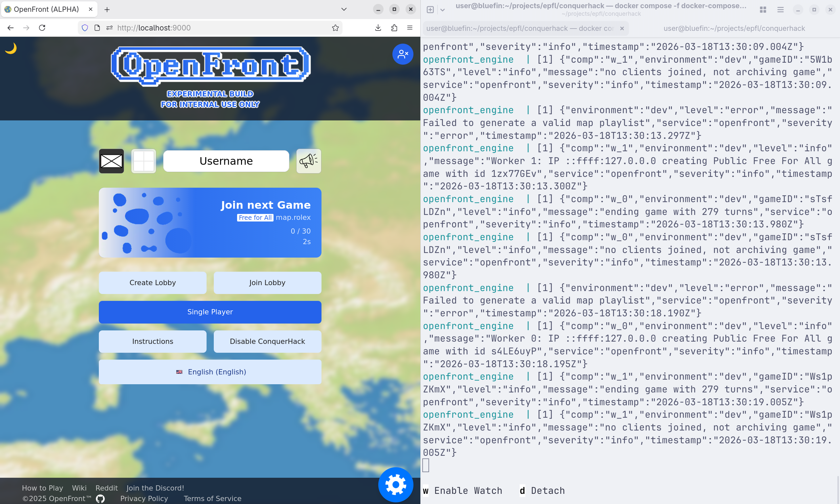Click the Join Lobby button
This screenshot has width=840, height=504.
(x=267, y=283)
